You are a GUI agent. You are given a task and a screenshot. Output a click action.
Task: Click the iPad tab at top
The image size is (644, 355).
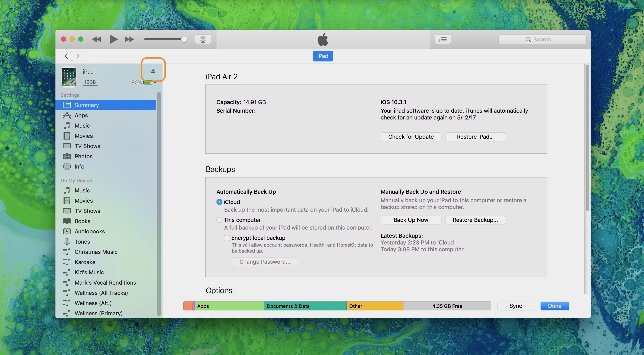click(x=322, y=56)
